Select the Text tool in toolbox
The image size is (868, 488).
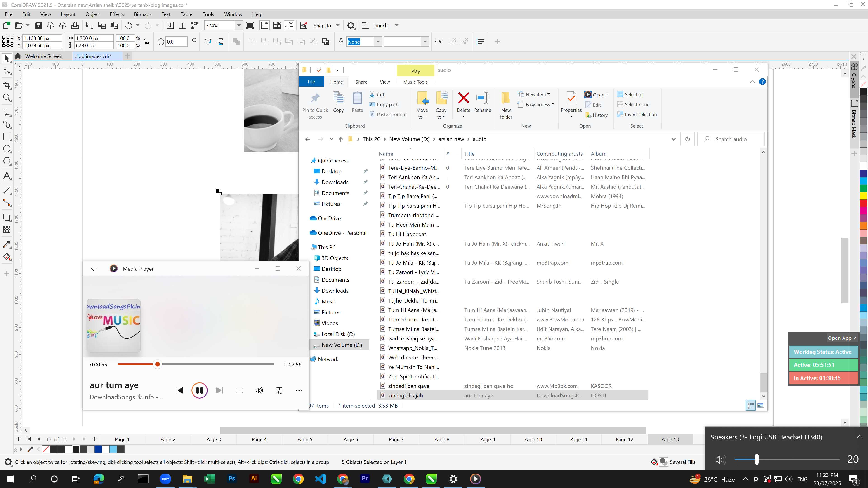pos(7,176)
